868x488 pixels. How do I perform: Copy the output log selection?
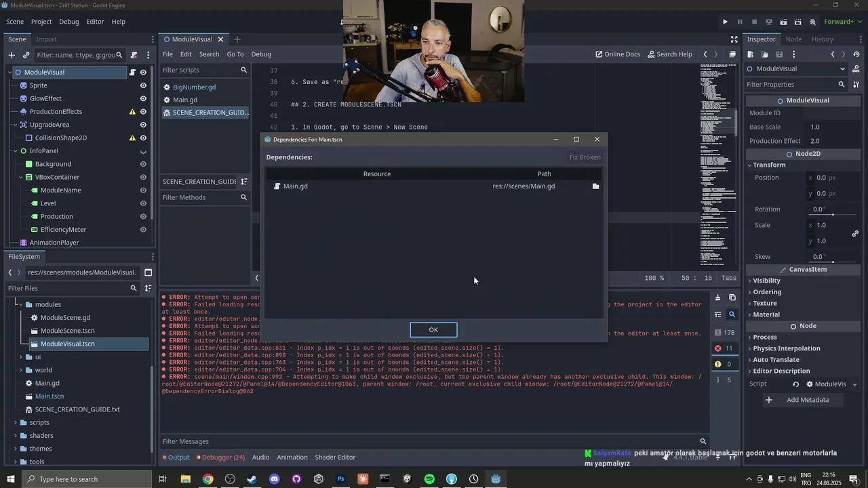pyautogui.click(x=732, y=298)
